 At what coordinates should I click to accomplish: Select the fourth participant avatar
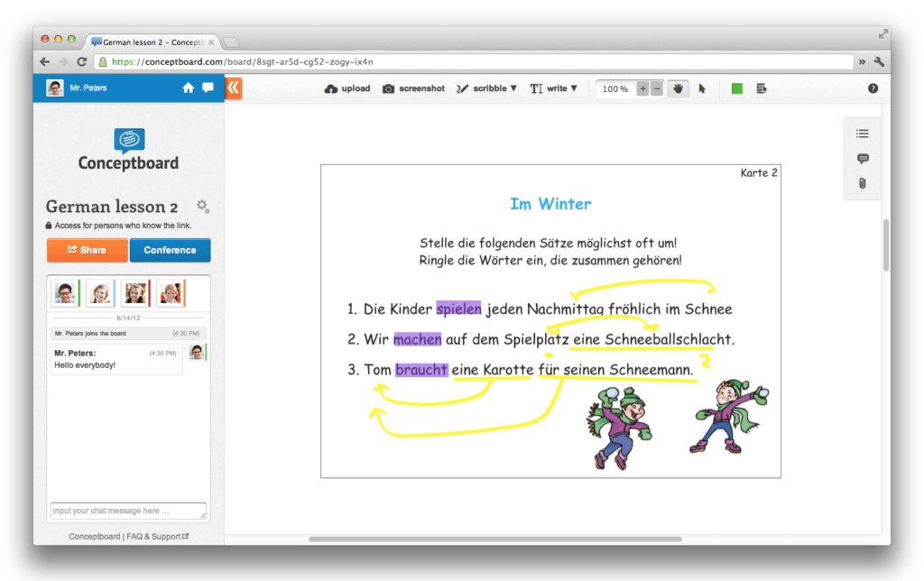[x=171, y=293]
